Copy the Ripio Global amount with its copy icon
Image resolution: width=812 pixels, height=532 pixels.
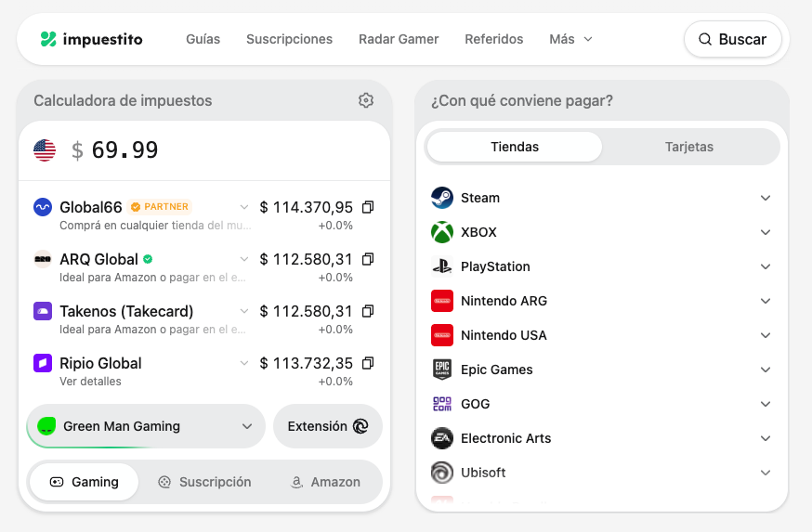[368, 363]
